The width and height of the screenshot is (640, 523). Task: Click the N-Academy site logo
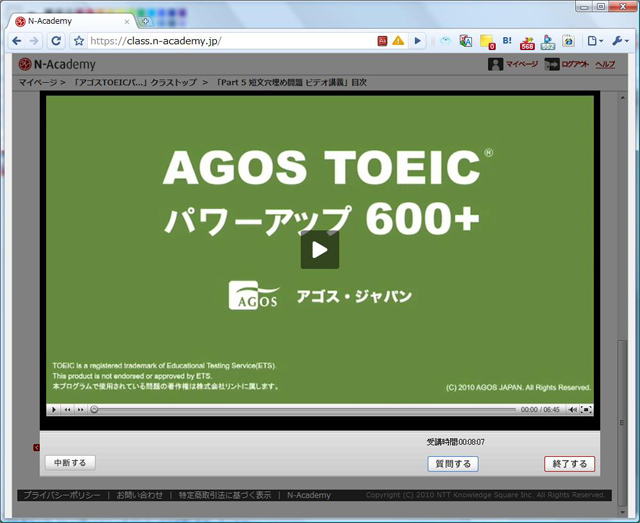tap(57, 64)
